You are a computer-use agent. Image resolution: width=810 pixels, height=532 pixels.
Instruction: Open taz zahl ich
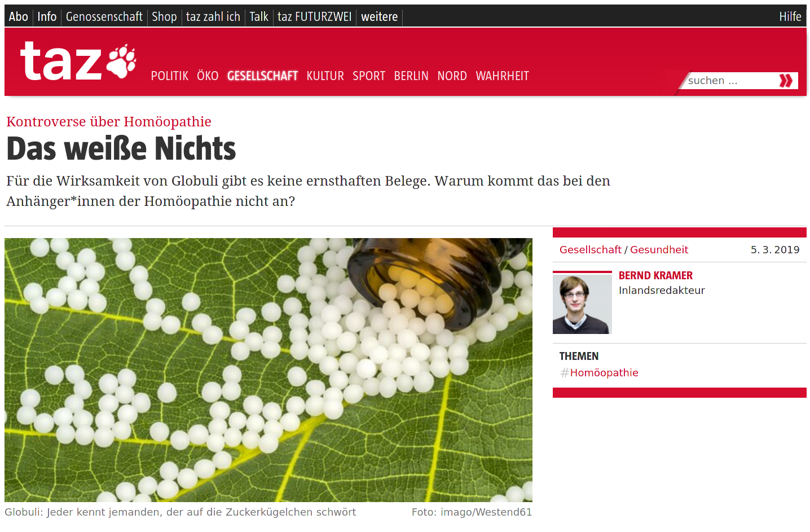(x=213, y=17)
